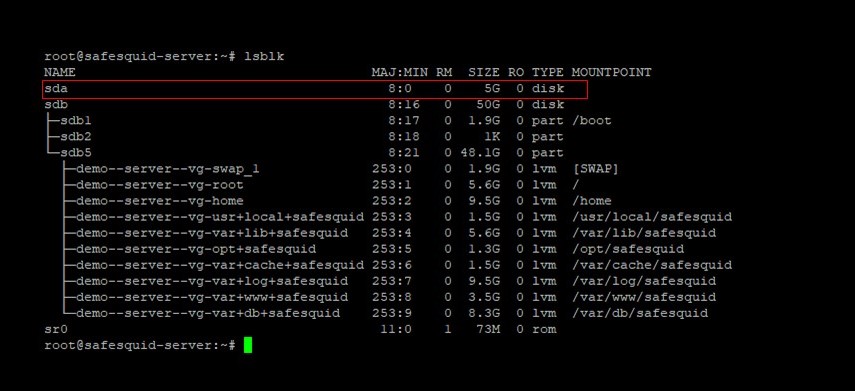Select the demo--server--vg-home volume
Image resolution: width=855 pixels, height=391 pixels.
tap(159, 201)
